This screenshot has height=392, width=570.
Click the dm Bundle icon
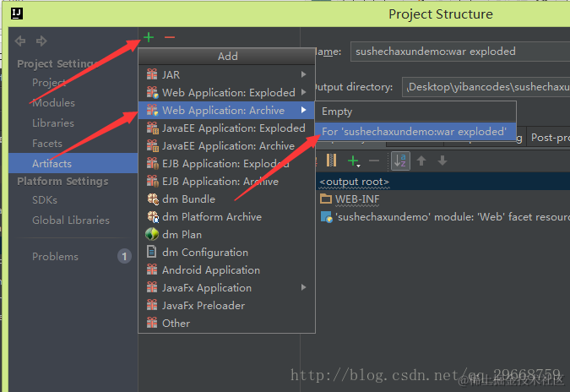(x=153, y=199)
